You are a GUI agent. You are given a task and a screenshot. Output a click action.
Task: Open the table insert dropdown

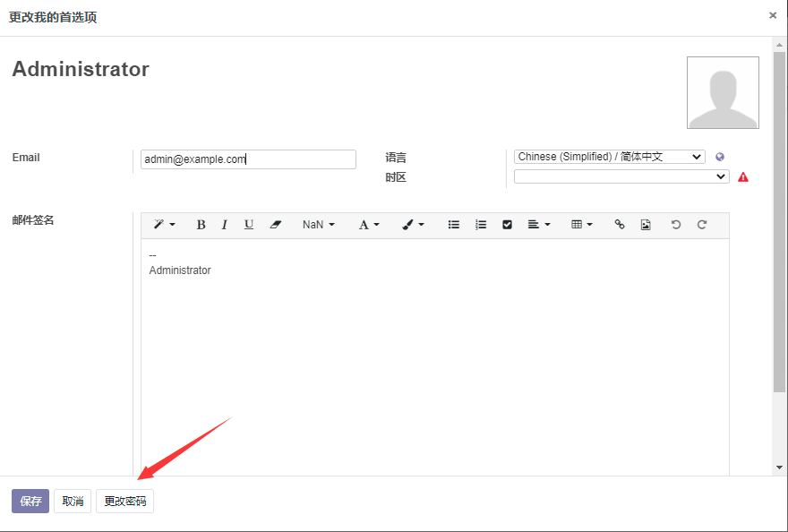coord(582,225)
